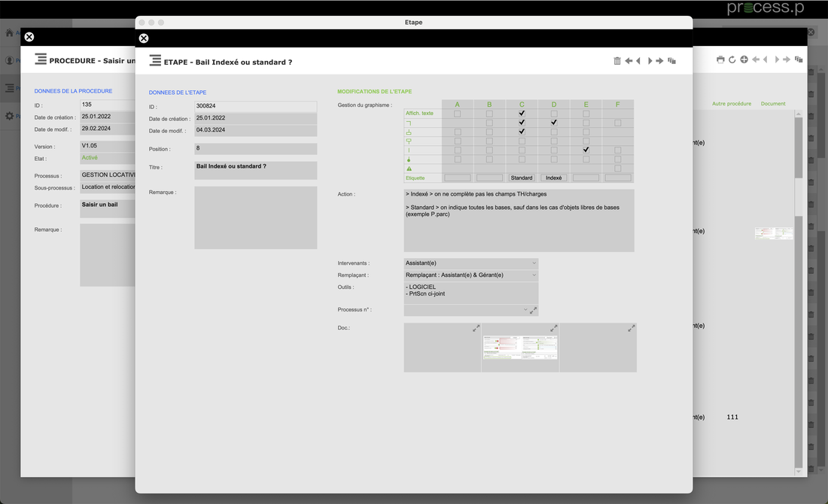828x504 pixels.
Task: Click the Autre procédure column header
Action: pos(731,104)
